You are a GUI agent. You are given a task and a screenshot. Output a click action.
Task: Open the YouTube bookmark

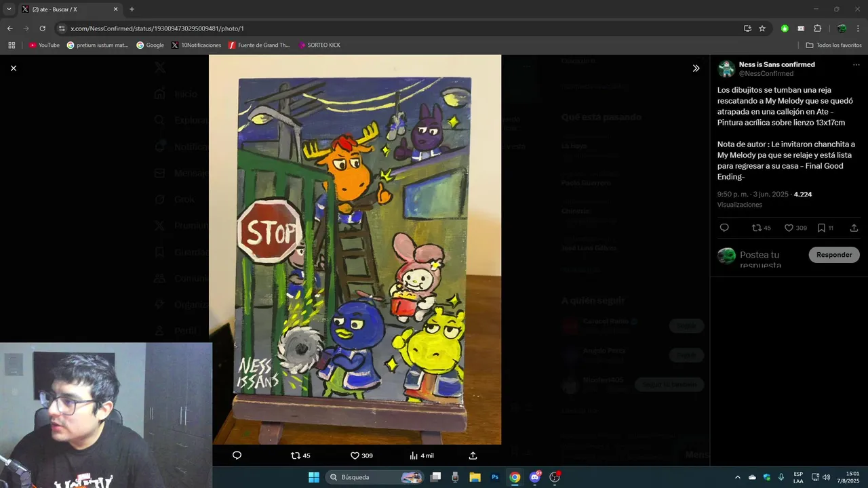tap(44, 45)
